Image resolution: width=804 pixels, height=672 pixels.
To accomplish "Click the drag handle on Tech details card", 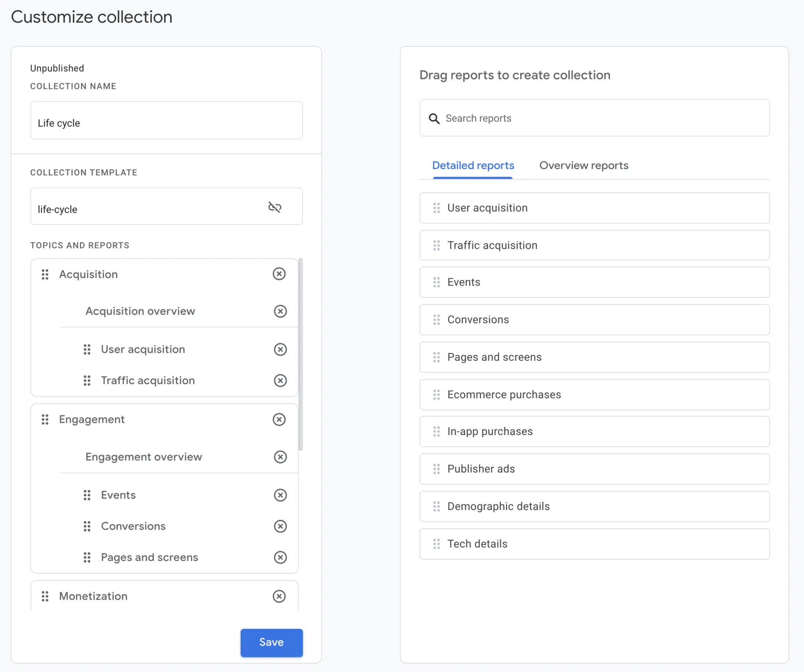I will pos(437,544).
